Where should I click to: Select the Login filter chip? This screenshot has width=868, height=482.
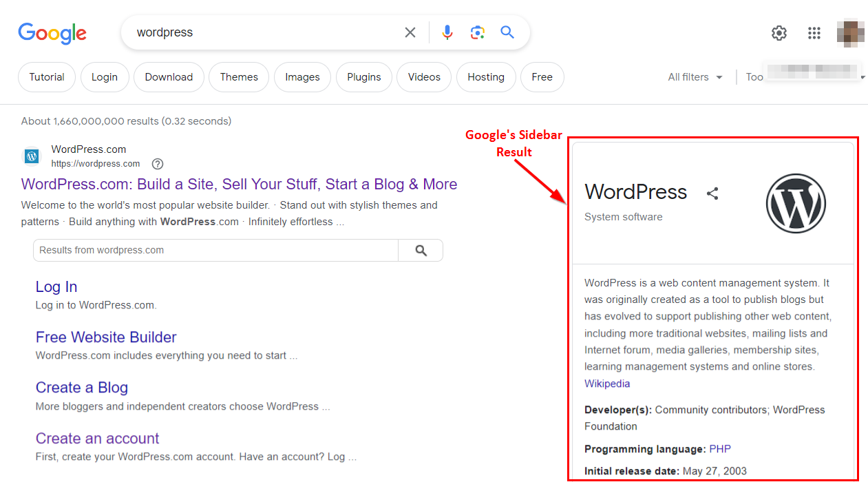coord(105,77)
